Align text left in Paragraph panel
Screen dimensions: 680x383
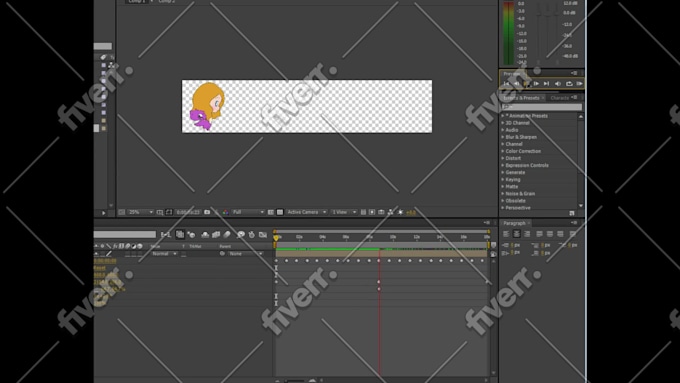click(506, 234)
